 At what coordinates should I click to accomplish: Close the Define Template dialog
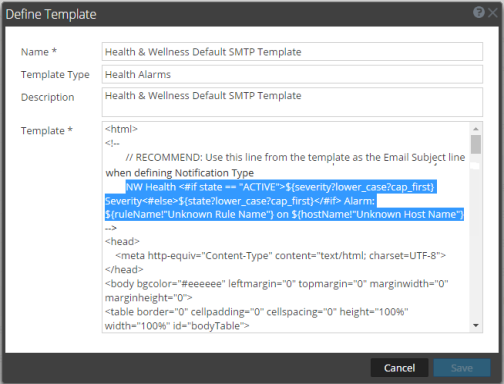pyautogui.click(x=493, y=13)
